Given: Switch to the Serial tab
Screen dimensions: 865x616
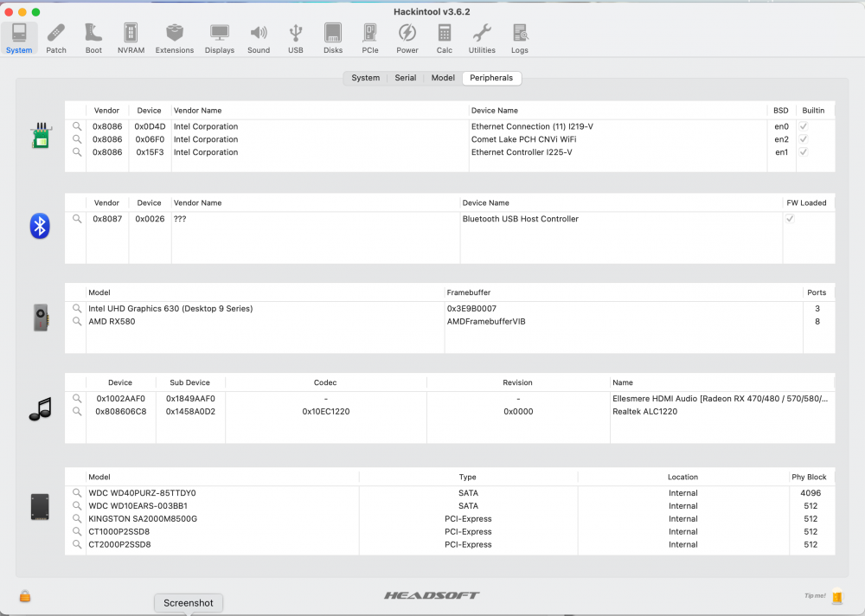Looking at the screenshot, I should (406, 78).
